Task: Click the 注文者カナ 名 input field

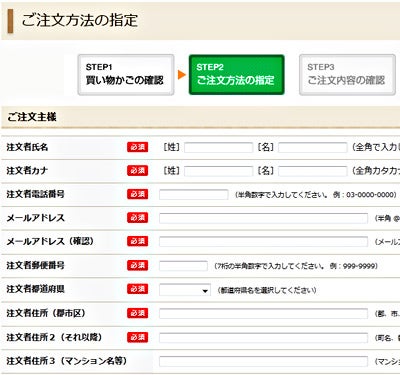Action: pyautogui.click(x=313, y=171)
